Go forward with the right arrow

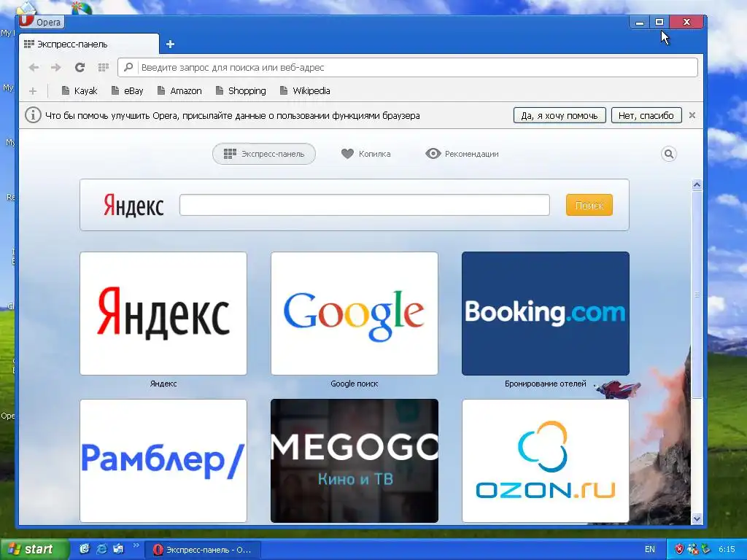56,68
